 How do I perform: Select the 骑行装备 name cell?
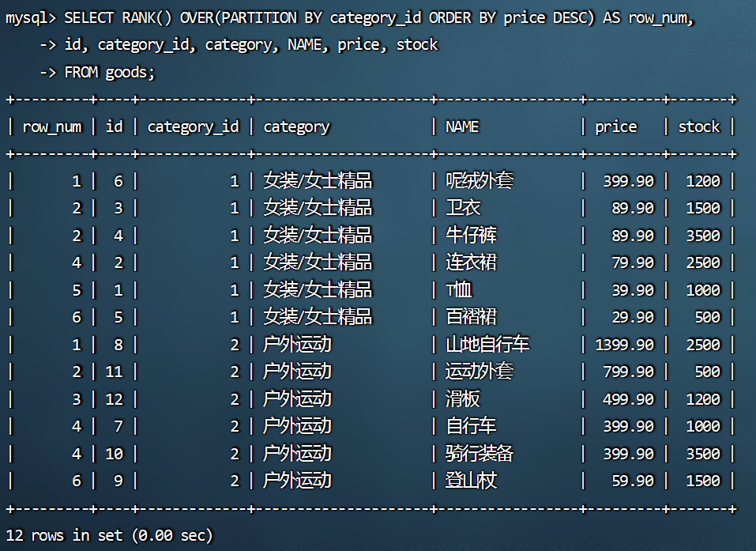pyautogui.click(x=480, y=454)
